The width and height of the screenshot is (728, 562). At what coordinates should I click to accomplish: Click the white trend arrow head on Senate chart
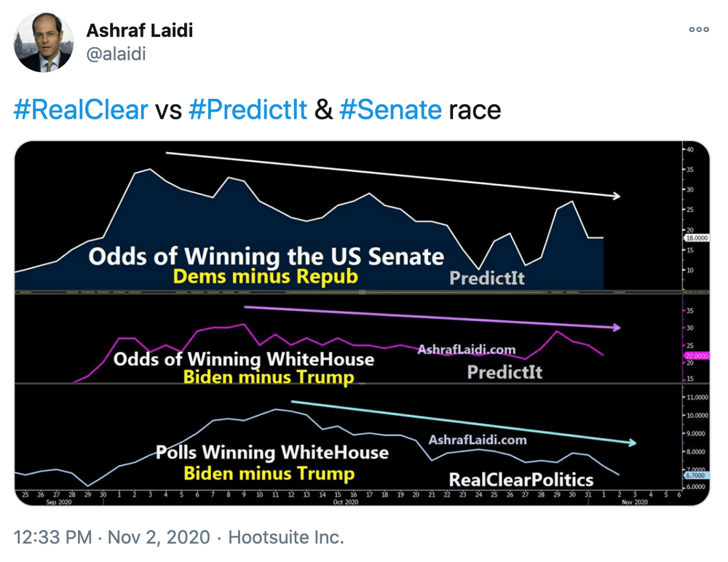point(617,196)
